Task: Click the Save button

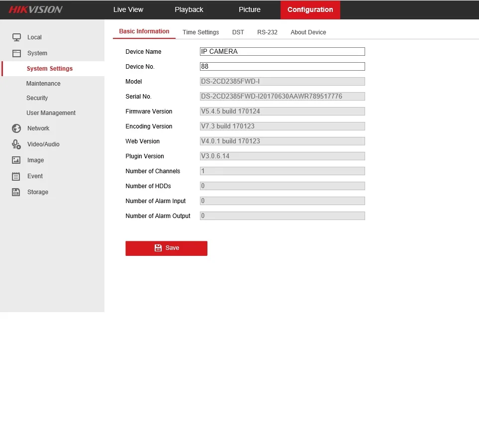Action: (166, 248)
